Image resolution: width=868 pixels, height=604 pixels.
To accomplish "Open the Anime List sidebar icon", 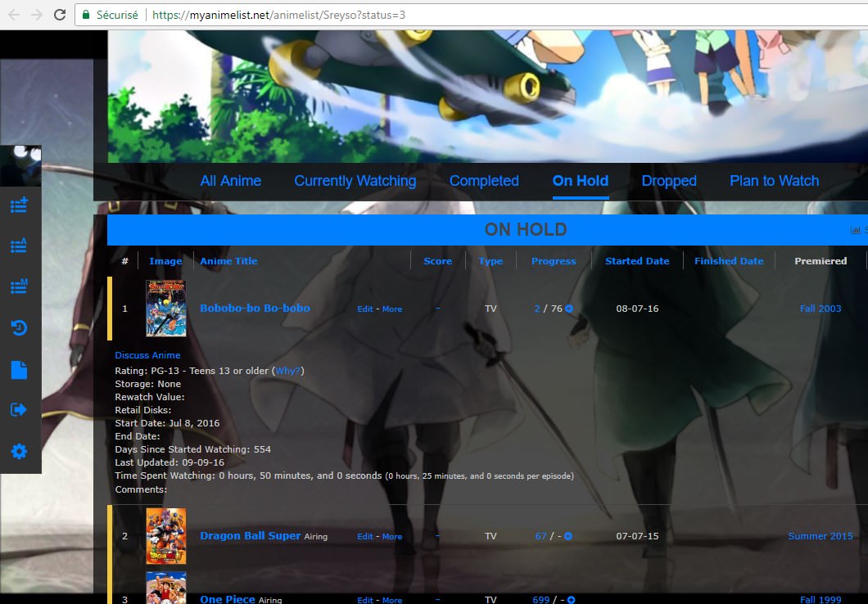I will coord(19,246).
